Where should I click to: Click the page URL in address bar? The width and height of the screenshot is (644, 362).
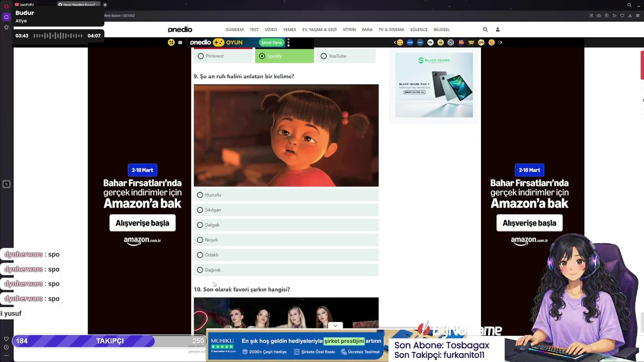click(x=120, y=16)
